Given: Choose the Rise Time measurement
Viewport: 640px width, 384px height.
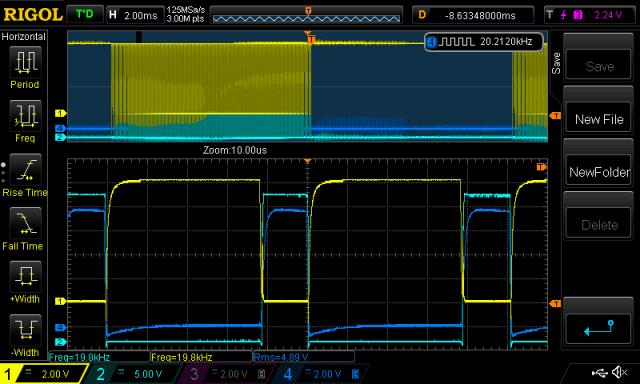Looking at the screenshot, I should [x=25, y=169].
